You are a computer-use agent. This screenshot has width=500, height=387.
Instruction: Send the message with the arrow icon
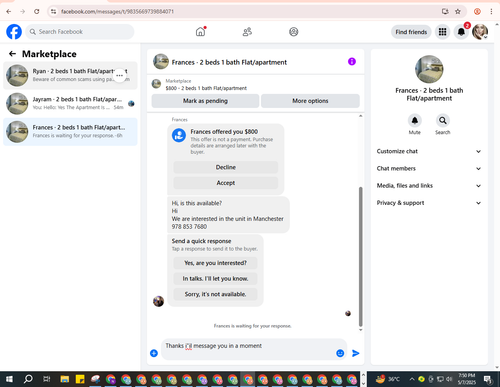(356, 353)
